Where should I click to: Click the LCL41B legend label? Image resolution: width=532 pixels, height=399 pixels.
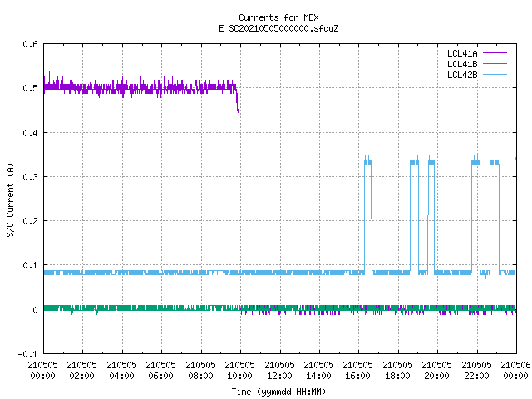coord(462,64)
